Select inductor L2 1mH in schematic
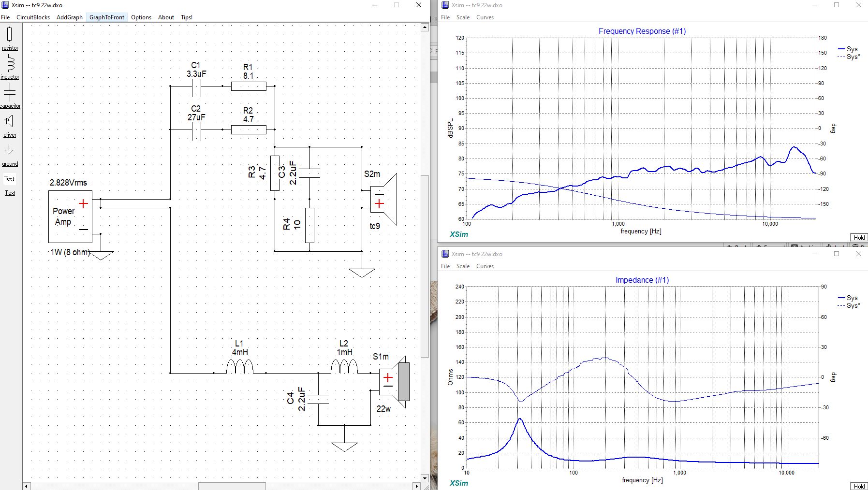868x490 pixels. [x=344, y=367]
